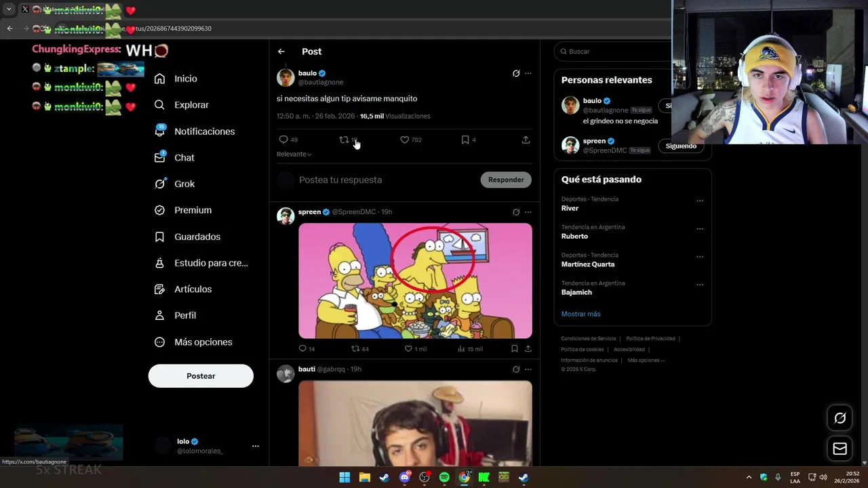
Task: Reply icon on baulo's post
Action: click(x=283, y=140)
